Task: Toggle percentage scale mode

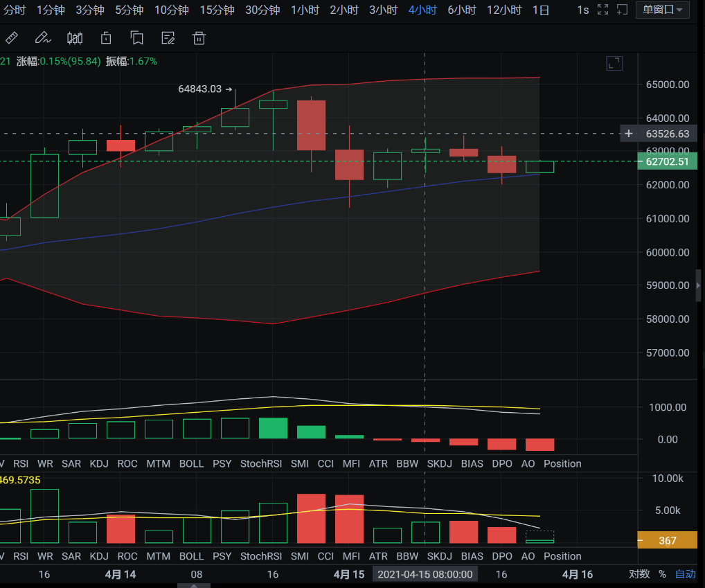Action: coord(662,574)
